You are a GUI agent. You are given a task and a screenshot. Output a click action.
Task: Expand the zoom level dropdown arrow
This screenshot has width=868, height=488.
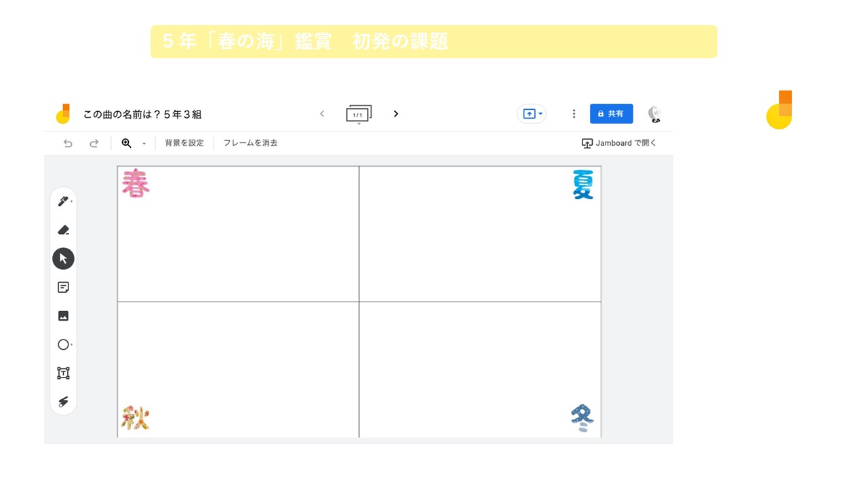tap(144, 144)
